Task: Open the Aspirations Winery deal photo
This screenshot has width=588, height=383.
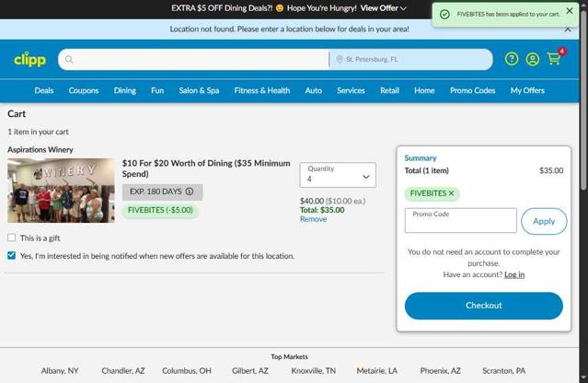Action: click(61, 191)
